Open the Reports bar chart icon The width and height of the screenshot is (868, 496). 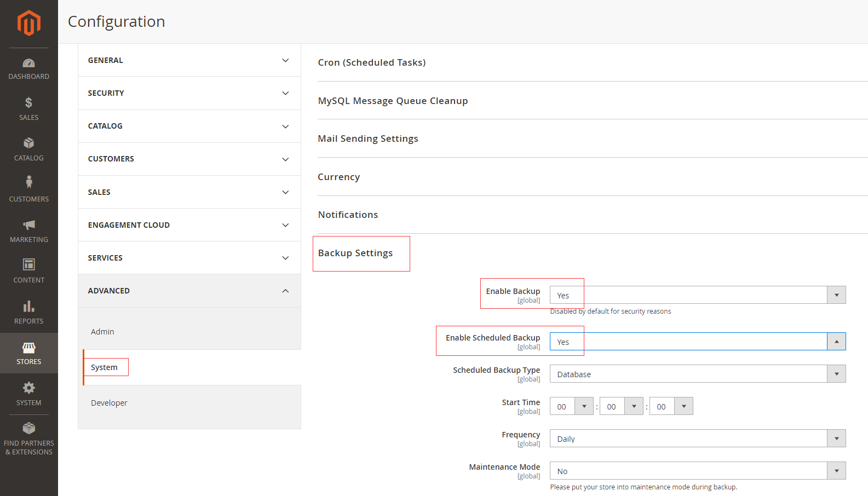29,307
